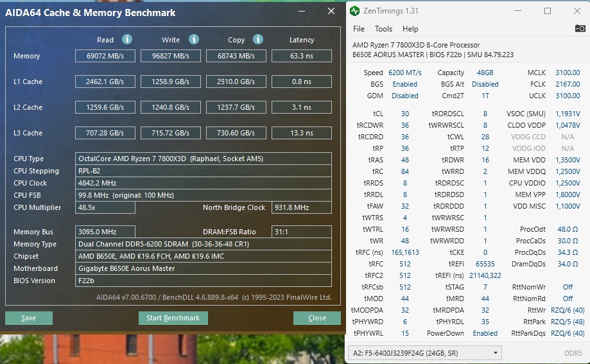Select L3 Cache latency 13.3 ns

click(x=301, y=132)
